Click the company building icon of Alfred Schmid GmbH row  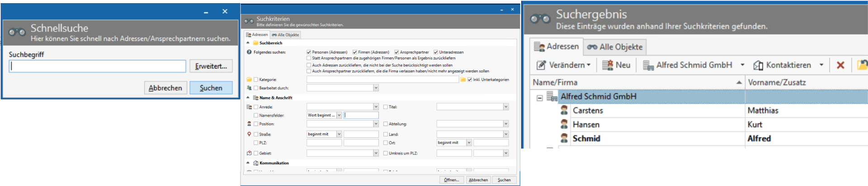pos(552,96)
